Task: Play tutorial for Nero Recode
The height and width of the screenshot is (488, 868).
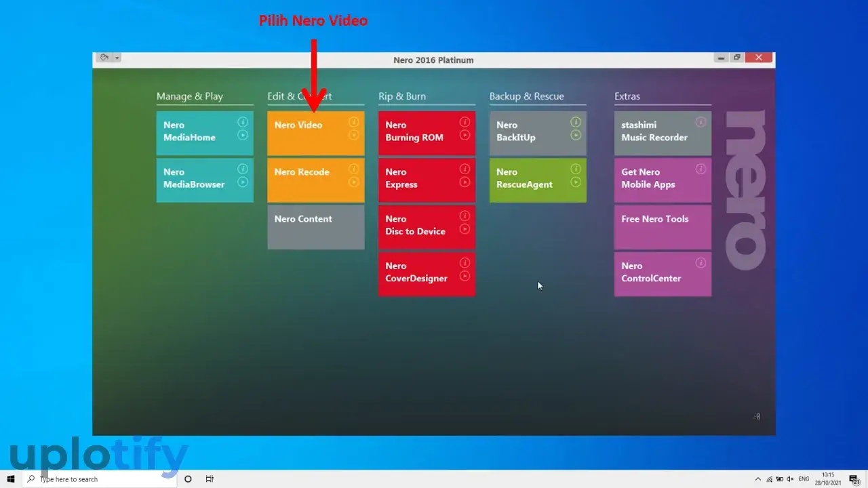Action: click(x=353, y=182)
